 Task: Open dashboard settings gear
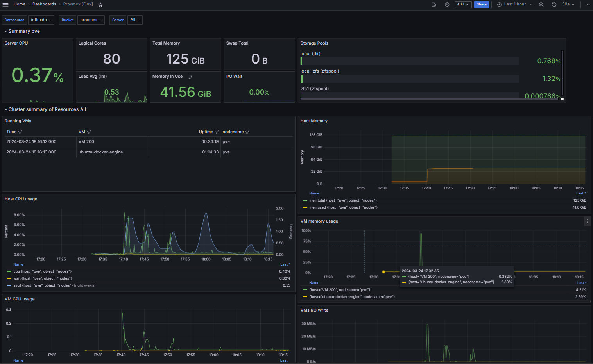447,5
